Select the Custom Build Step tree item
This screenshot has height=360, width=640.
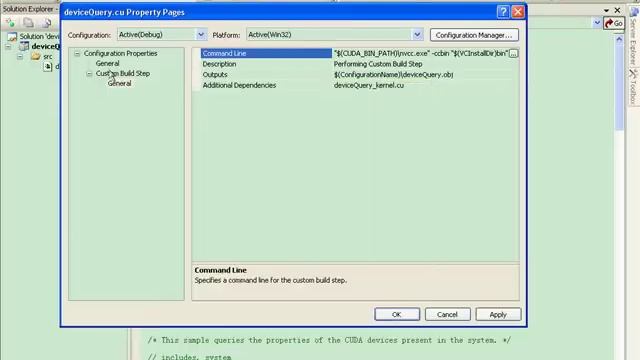click(x=123, y=73)
